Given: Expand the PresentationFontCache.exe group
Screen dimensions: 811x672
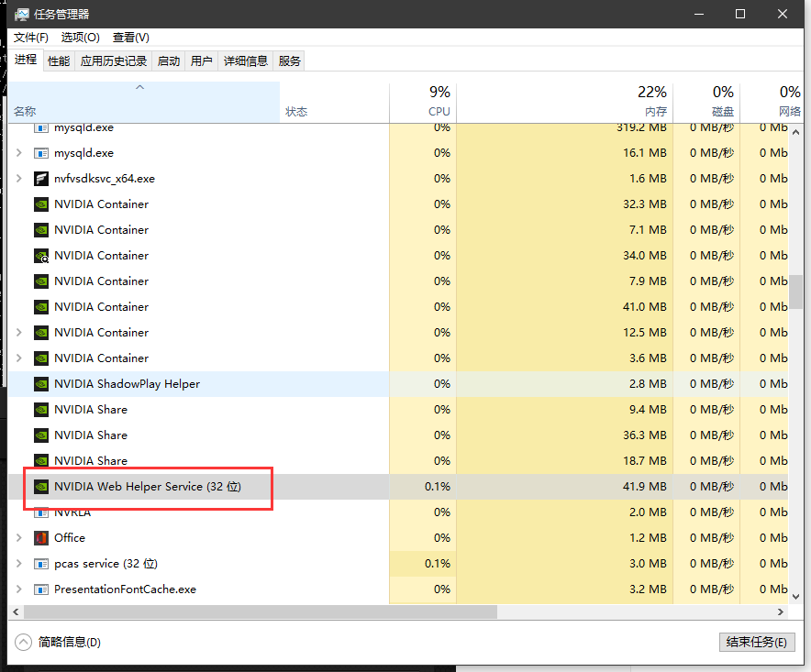Looking at the screenshot, I should (x=19, y=589).
